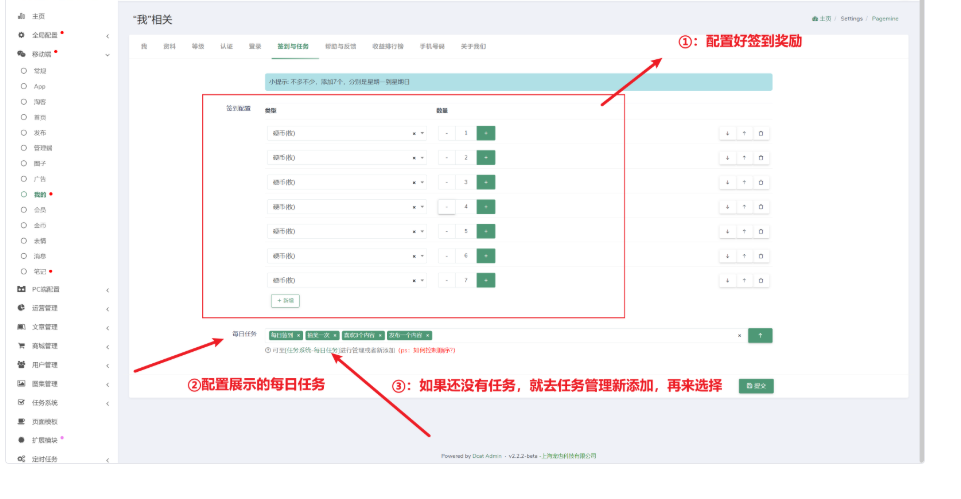Image resolution: width=961 pixels, height=499 pixels.
Task: Delete the first sign-in reward row via its trash icon
Action: 761,133
